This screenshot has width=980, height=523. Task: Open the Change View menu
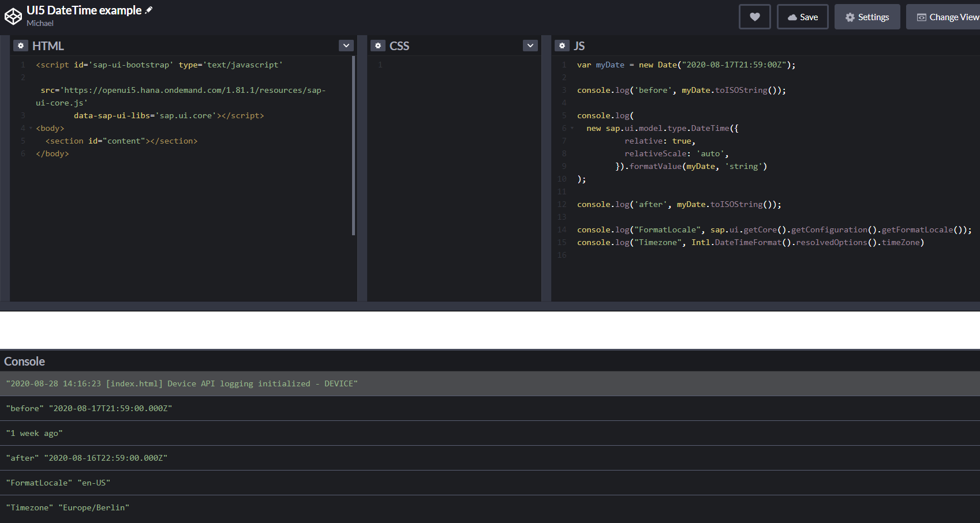click(943, 17)
